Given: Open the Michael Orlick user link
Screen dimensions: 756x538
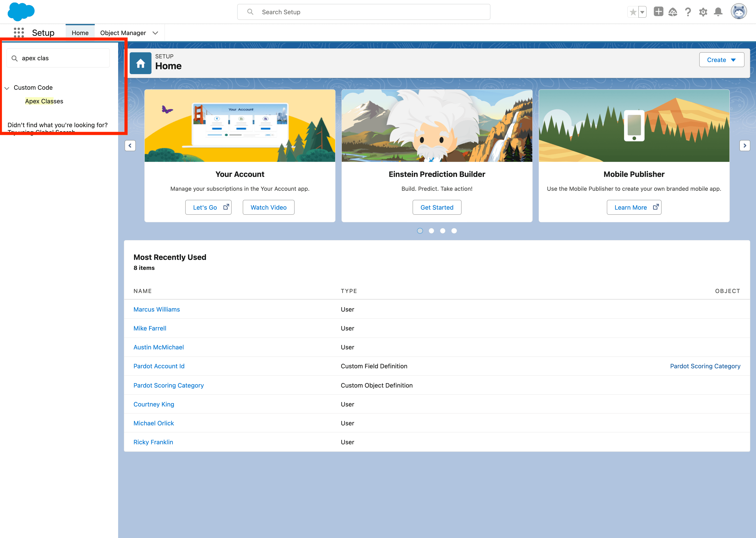Looking at the screenshot, I should point(154,423).
